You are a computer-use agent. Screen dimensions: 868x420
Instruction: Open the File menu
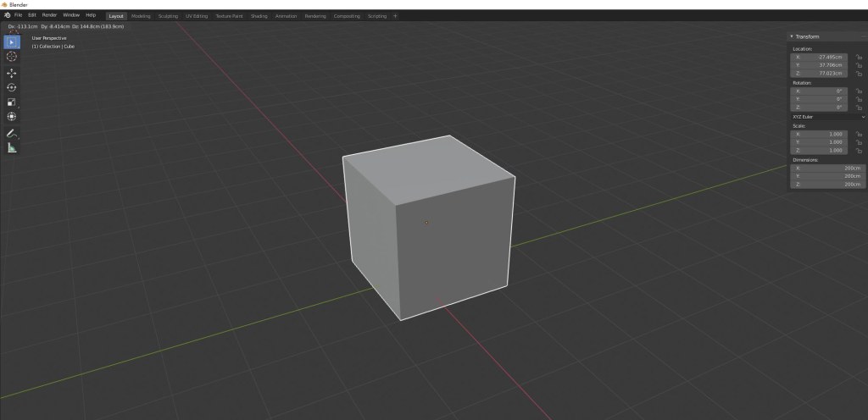pyautogui.click(x=18, y=15)
